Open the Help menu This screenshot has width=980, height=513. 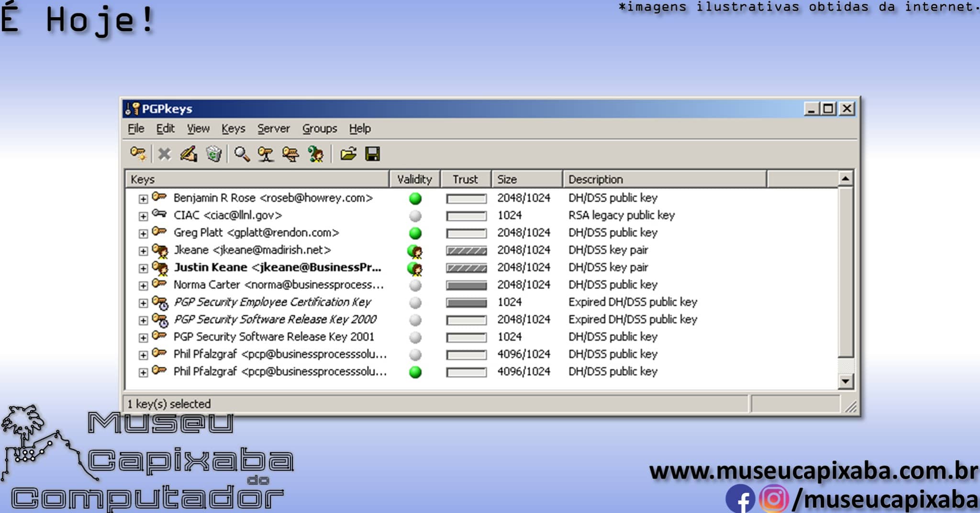pos(360,129)
